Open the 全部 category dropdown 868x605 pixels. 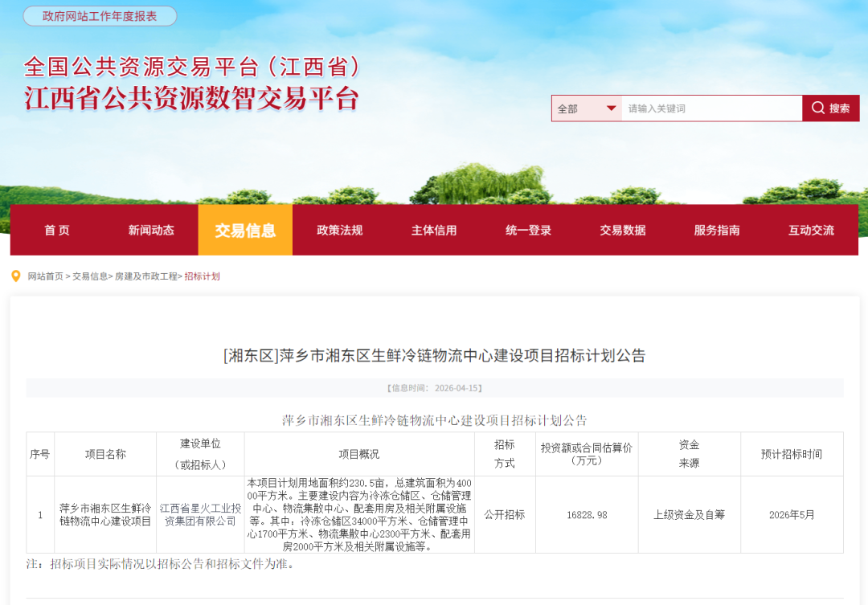[x=587, y=108]
